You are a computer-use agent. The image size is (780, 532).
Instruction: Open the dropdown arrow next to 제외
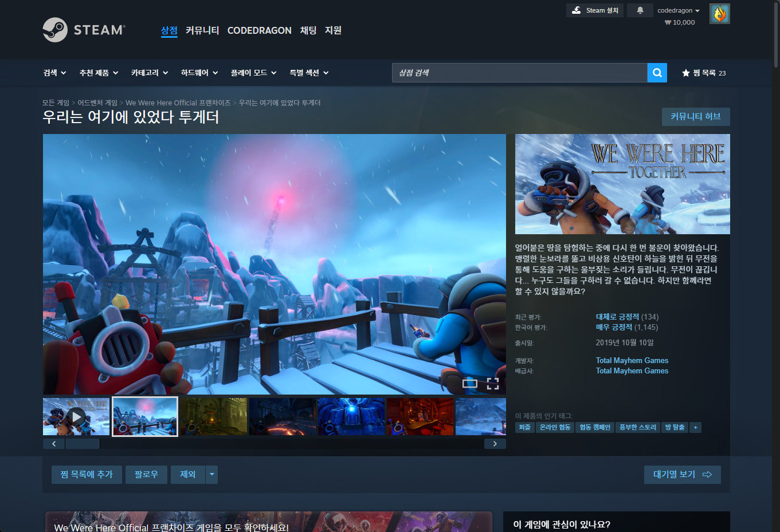tap(211, 475)
